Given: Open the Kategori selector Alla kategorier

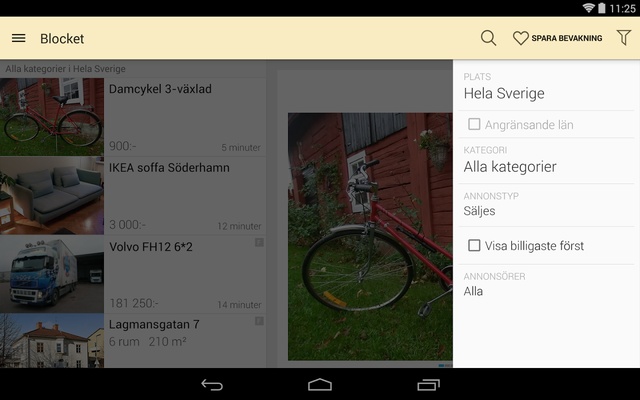Looking at the screenshot, I should coord(547,161).
